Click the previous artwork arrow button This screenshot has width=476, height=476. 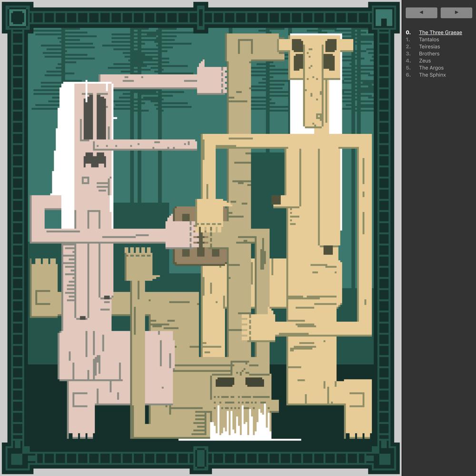pyautogui.click(x=421, y=13)
